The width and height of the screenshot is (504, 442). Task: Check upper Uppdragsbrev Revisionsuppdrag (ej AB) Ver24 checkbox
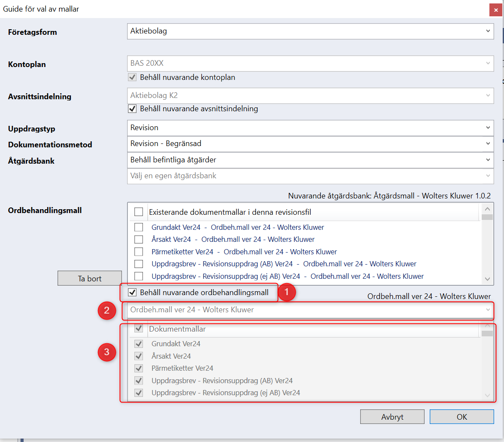coord(139,276)
